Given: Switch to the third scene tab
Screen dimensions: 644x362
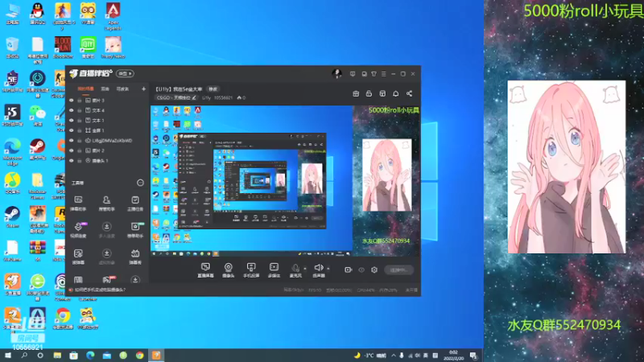Looking at the screenshot, I should [123, 89].
